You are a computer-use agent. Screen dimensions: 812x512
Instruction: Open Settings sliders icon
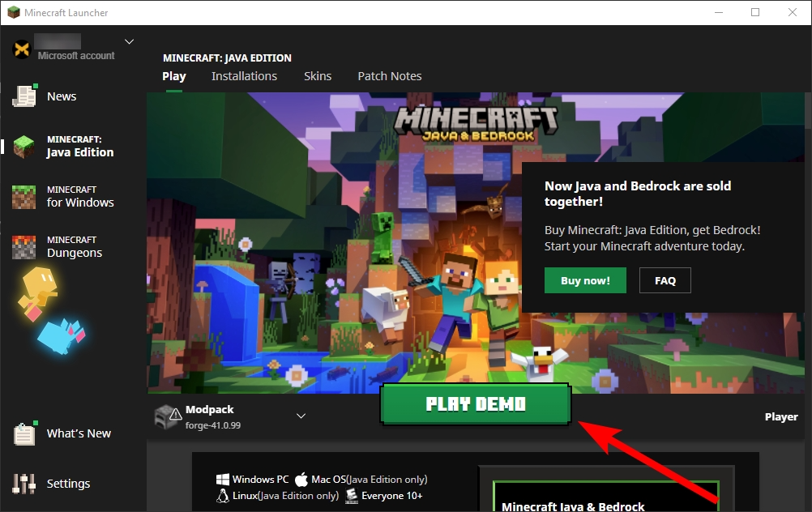point(24,484)
